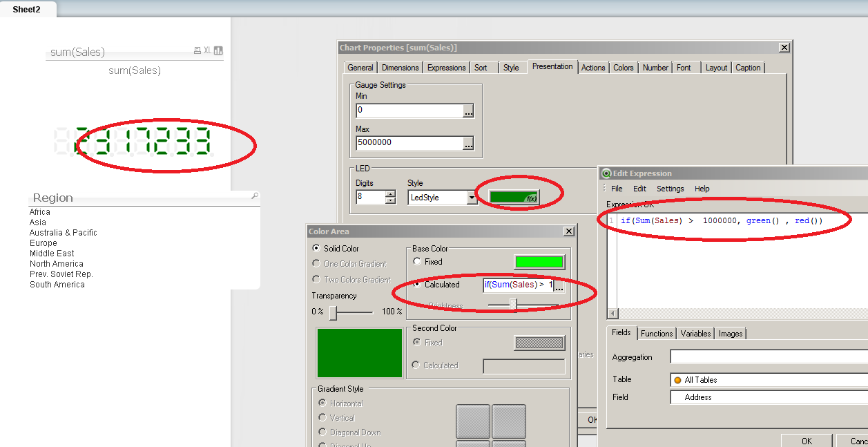Image resolution: width=868 pixels, height=447 pixels.
Task: Open the Style tab
Action: pyautogui.click(x=511, y=68)
